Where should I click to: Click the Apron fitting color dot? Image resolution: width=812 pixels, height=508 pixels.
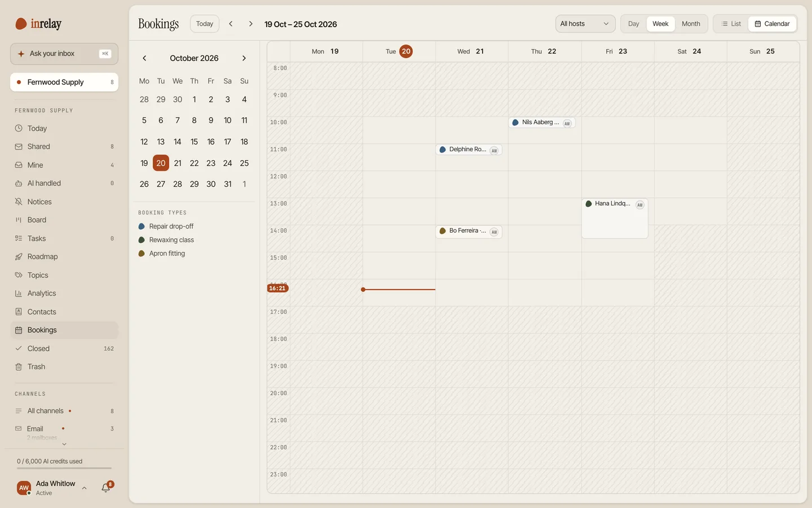tap(142, 253)
